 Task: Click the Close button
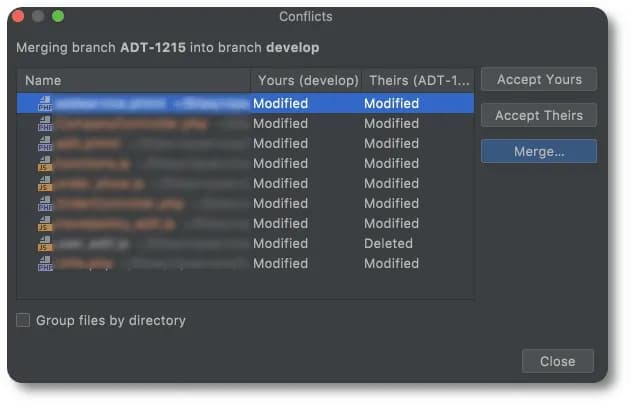[x=557, y=361]
